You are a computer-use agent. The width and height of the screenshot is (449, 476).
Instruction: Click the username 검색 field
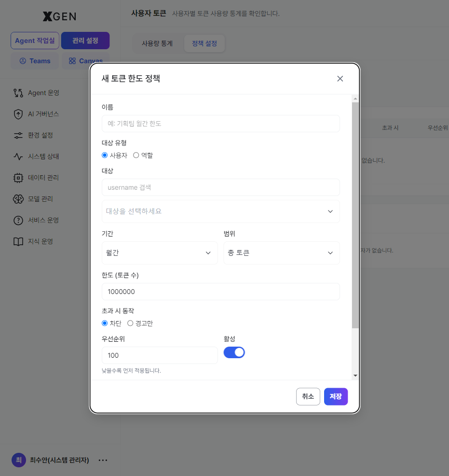pos(221,187)
